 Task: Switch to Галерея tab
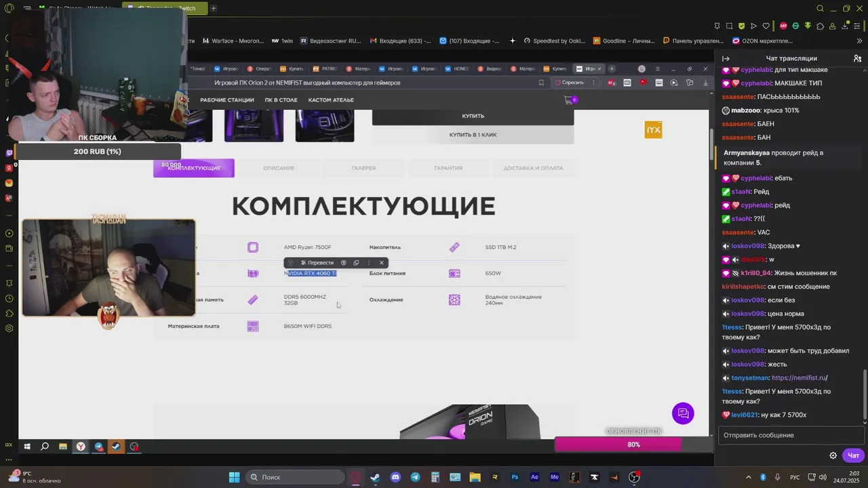(363, 168)
